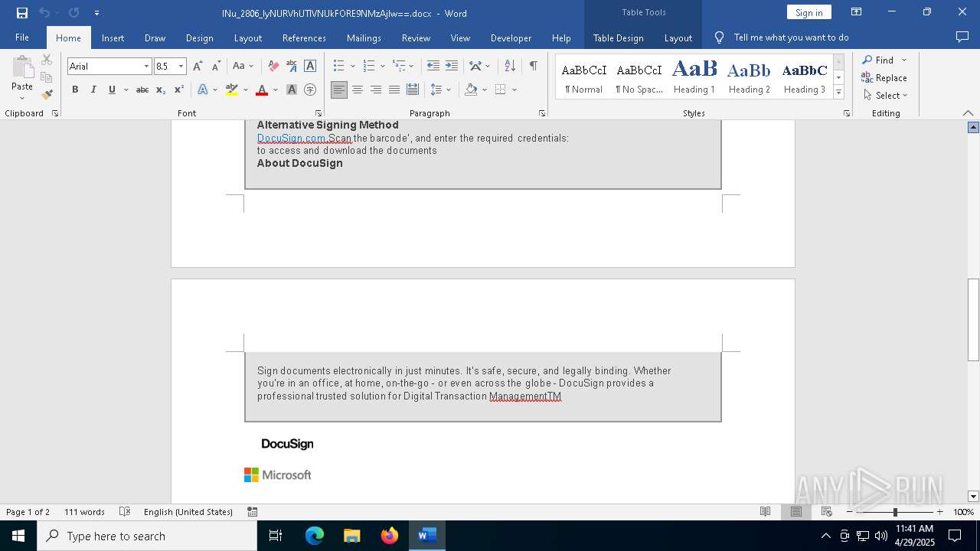Toggle Underline formatting

(112, 90)
